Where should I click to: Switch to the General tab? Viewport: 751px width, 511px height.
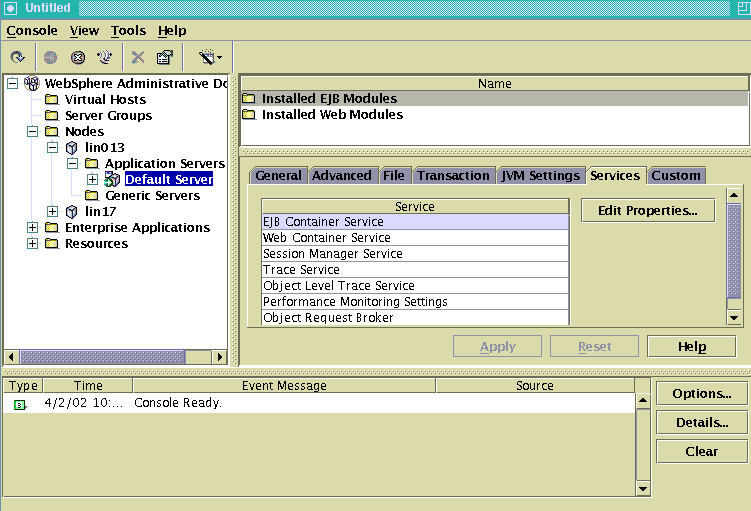[x=278, y=175]
